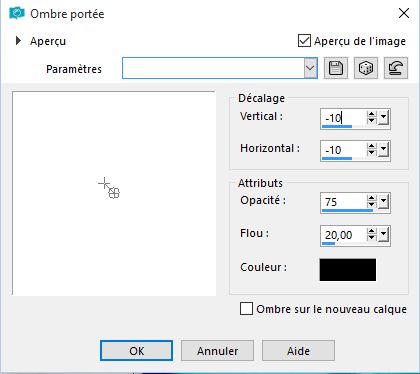420x374 pixels.
Task: Open Opacité slider dropdown arrow
Action: tap(383, 201)
